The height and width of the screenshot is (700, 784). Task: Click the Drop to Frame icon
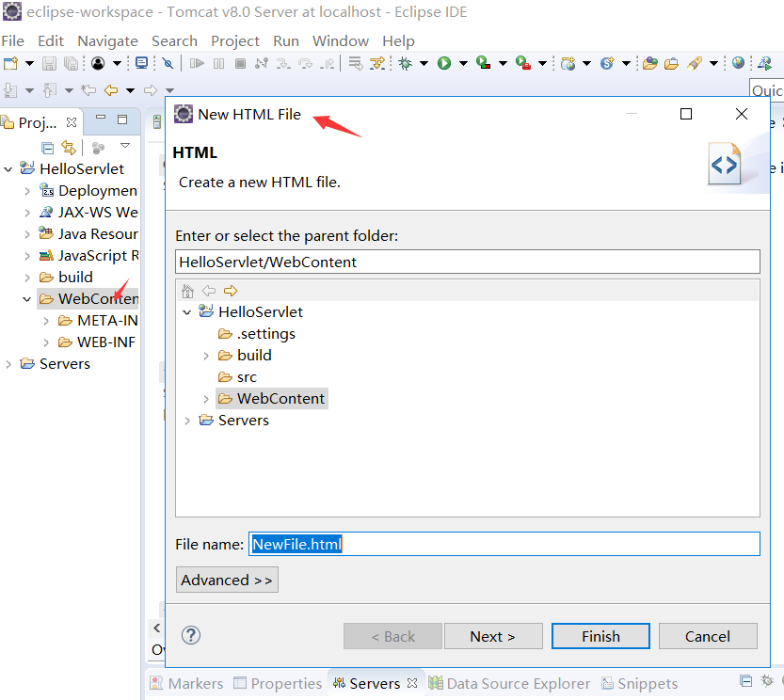point(356,63)
